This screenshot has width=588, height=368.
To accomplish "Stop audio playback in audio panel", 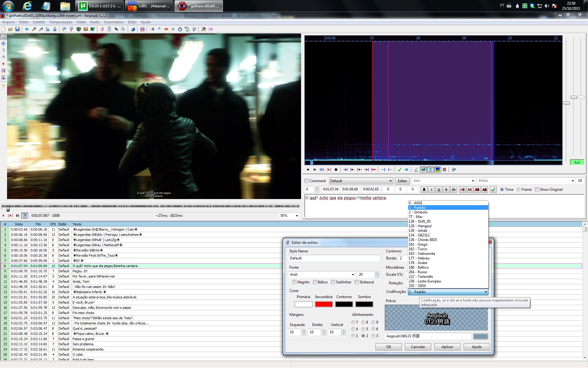I will pyautogui.click(x=336, y=170).
